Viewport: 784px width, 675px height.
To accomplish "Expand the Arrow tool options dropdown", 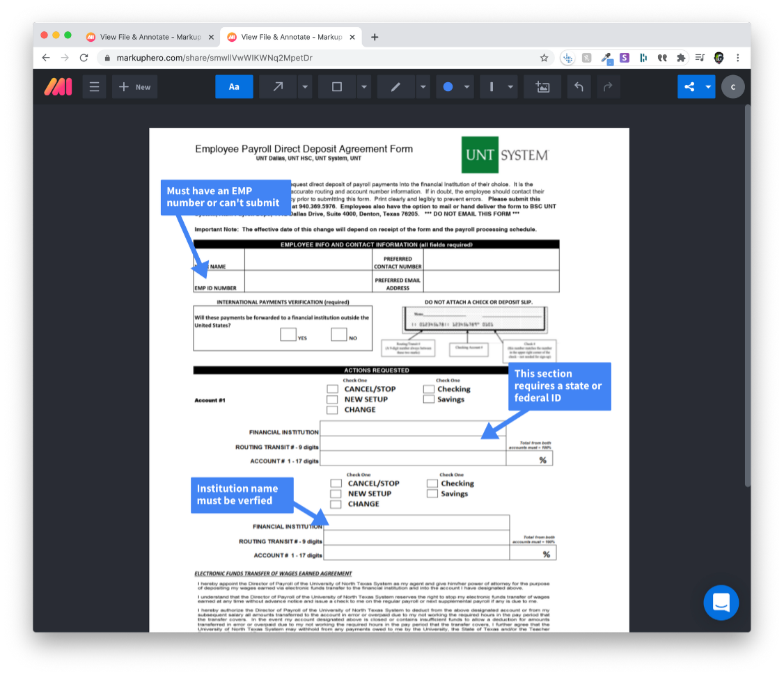I will pyautogui.click(x=305, y=87).
